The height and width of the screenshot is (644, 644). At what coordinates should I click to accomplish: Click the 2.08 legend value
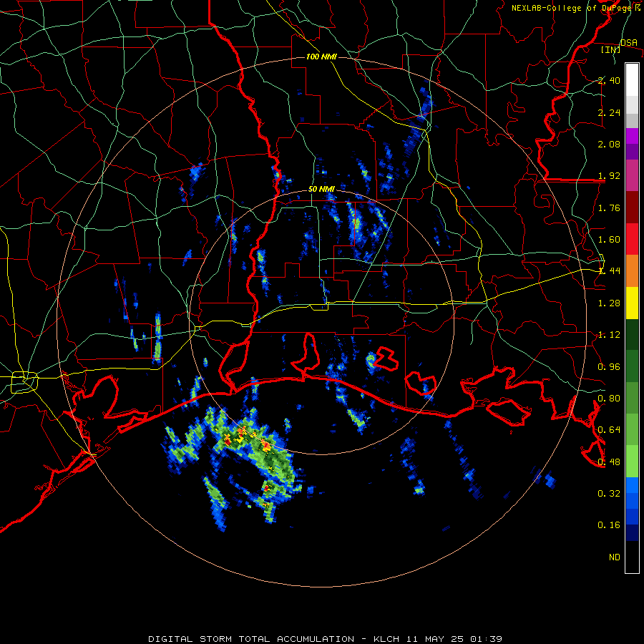click(x=609, y=144)
